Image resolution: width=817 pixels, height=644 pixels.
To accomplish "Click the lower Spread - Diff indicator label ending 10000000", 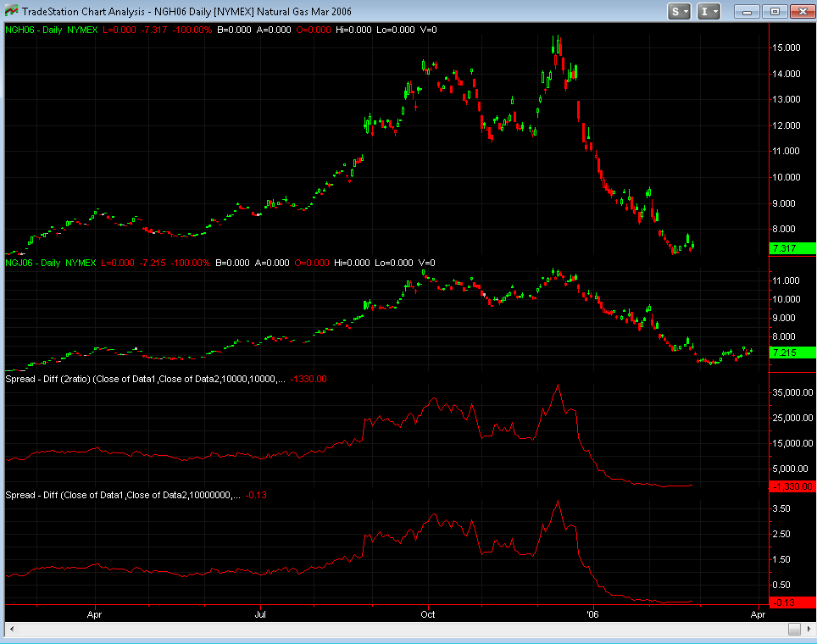I will point(123,495).
